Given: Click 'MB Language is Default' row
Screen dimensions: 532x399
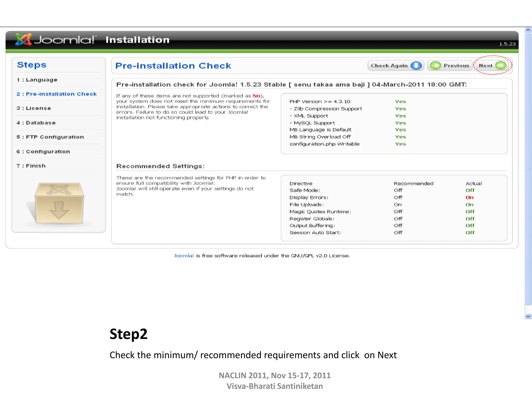Looking at the screenshot, I should coord(348,130).
